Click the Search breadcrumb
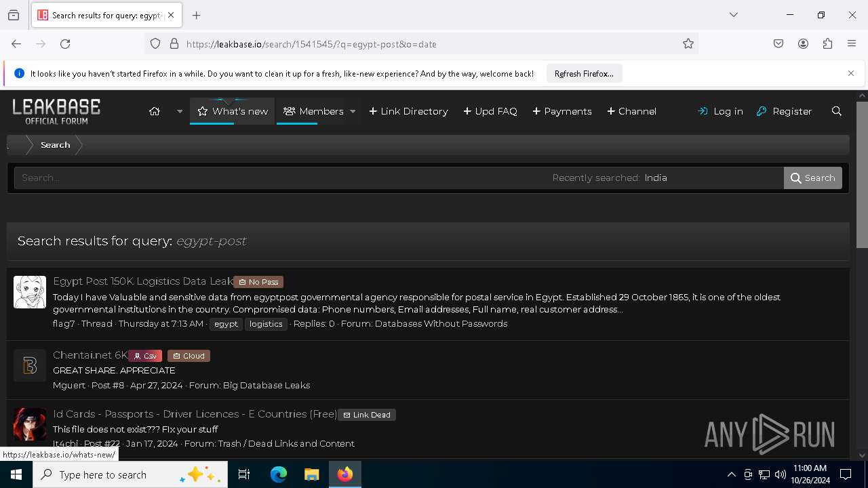 click(55, 145)
